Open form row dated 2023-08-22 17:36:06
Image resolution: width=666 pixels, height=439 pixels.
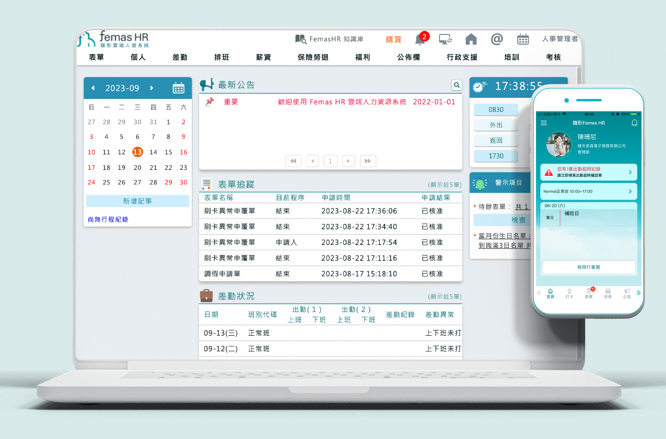pyautogui.click(x=330, y=211)
